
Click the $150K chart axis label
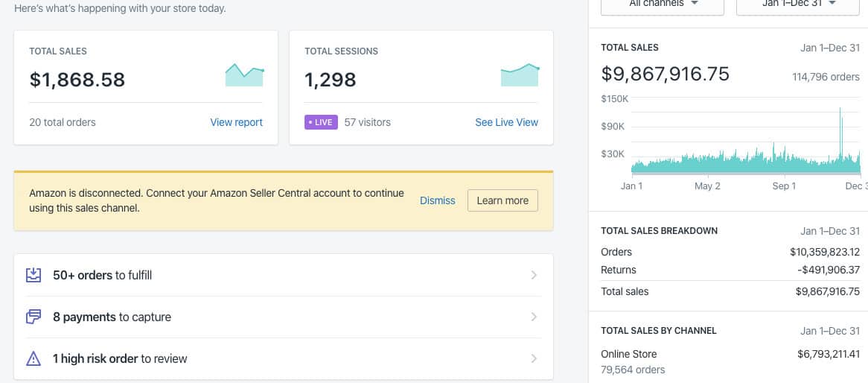tap(614, 99)
